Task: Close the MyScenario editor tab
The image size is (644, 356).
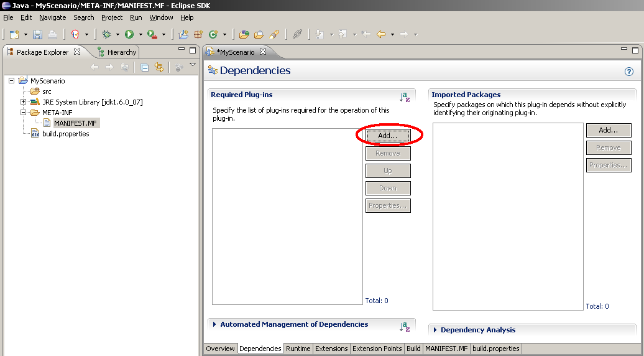Action: tap(263, 52)
